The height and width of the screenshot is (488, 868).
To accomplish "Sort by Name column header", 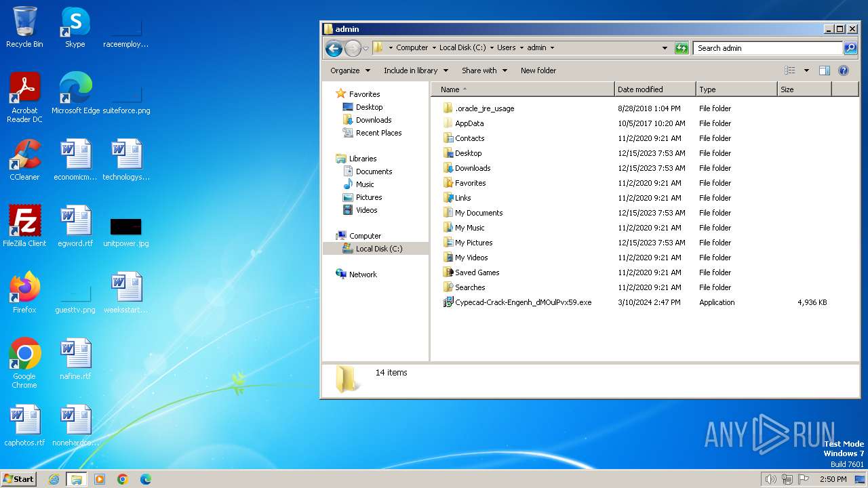I will pos(523,89).
